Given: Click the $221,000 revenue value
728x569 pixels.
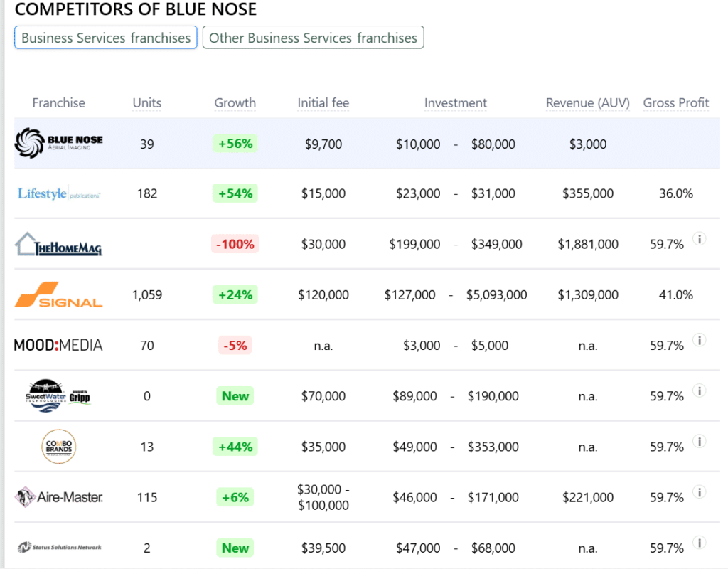Looking at the screenshot, I should [588, 497].
